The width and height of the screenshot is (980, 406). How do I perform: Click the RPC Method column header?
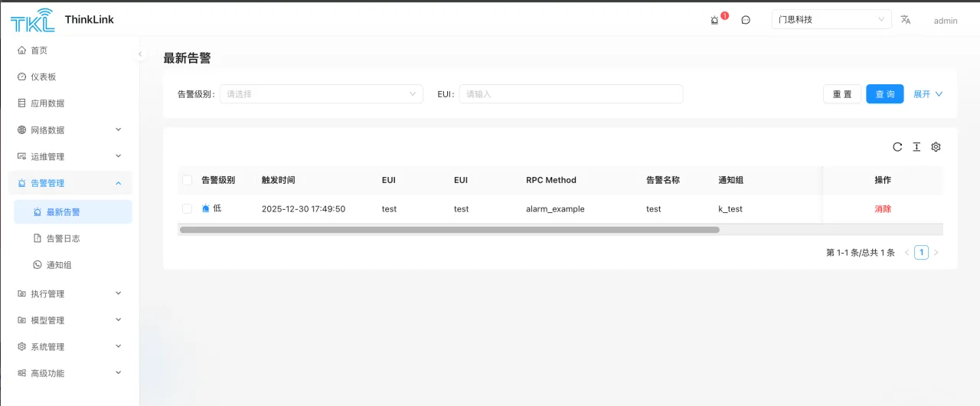(x=551, y=180)
